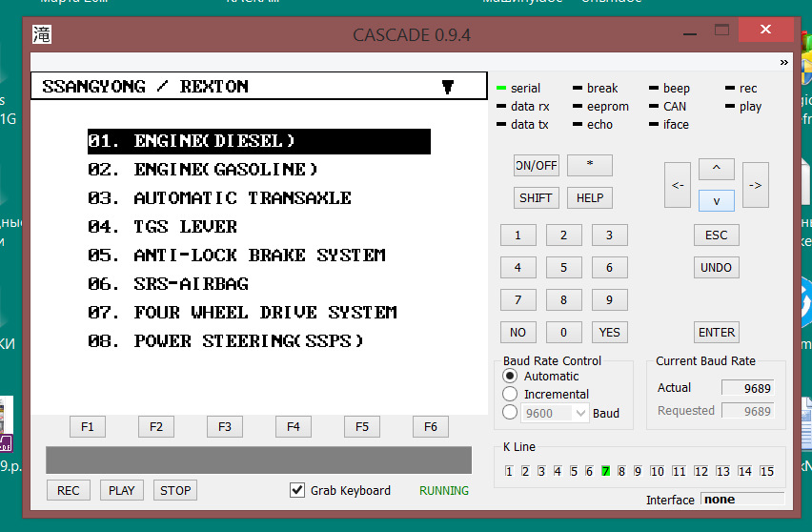
Task: Click keypad digit 0
Action: [563, 333]
